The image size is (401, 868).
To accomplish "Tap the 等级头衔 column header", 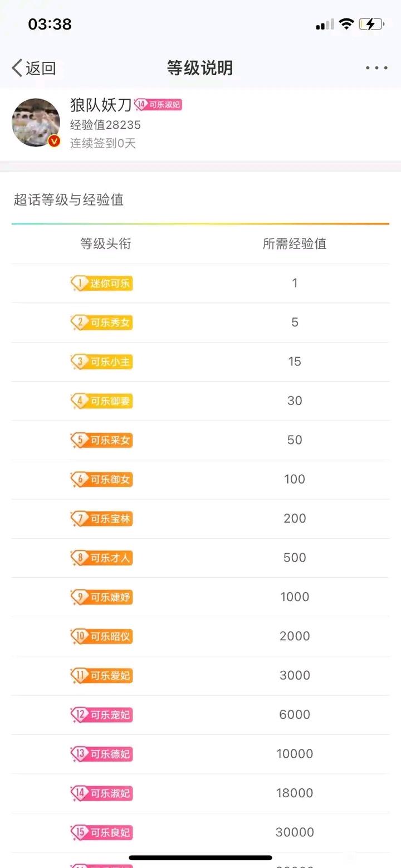I will coord(106,243).
